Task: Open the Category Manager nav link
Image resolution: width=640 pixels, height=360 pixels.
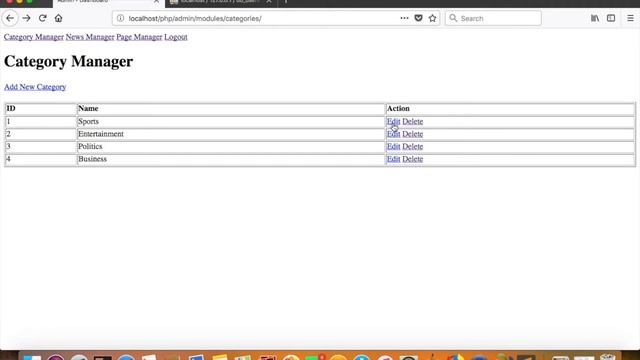Action: 34,37
